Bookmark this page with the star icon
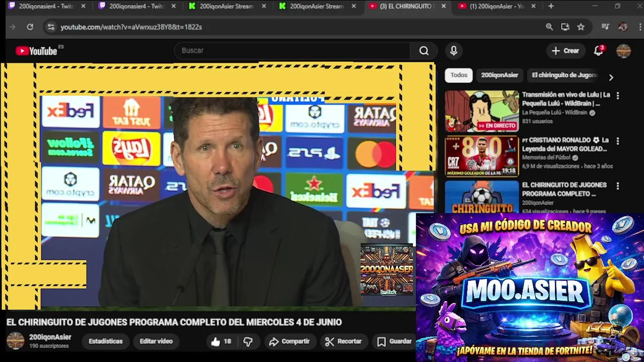The image size is (644, 362). click(x=581, y=27)
